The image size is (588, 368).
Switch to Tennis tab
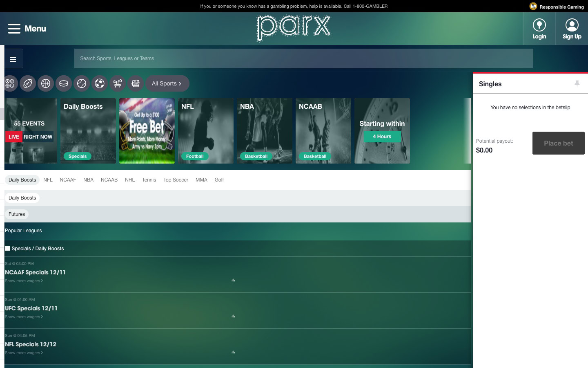coord(149,180)
